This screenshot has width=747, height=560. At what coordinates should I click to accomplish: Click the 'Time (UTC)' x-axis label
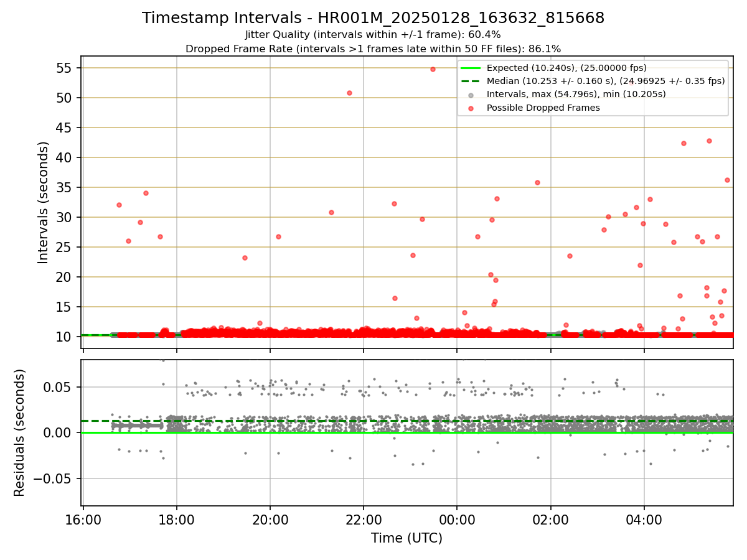click(406, 538)
